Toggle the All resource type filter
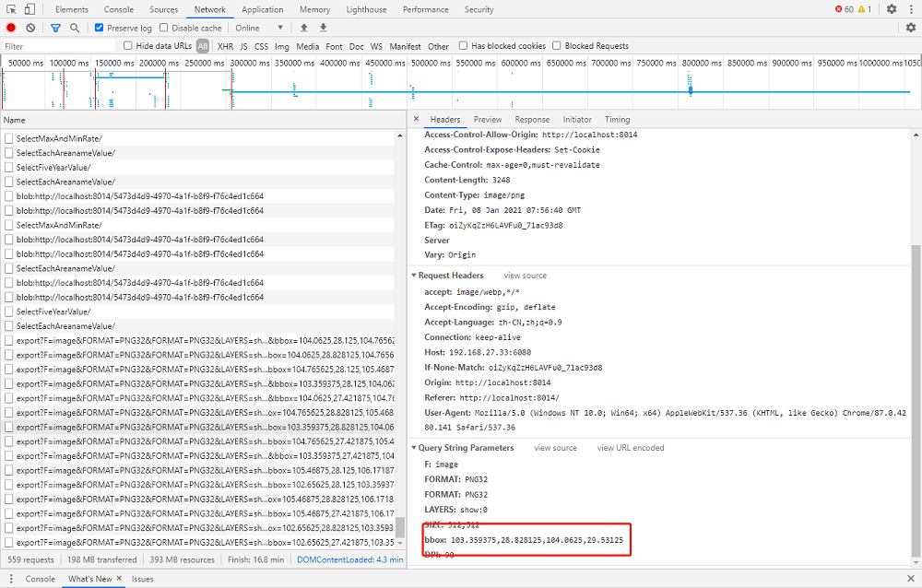 [x=203, y=46]
